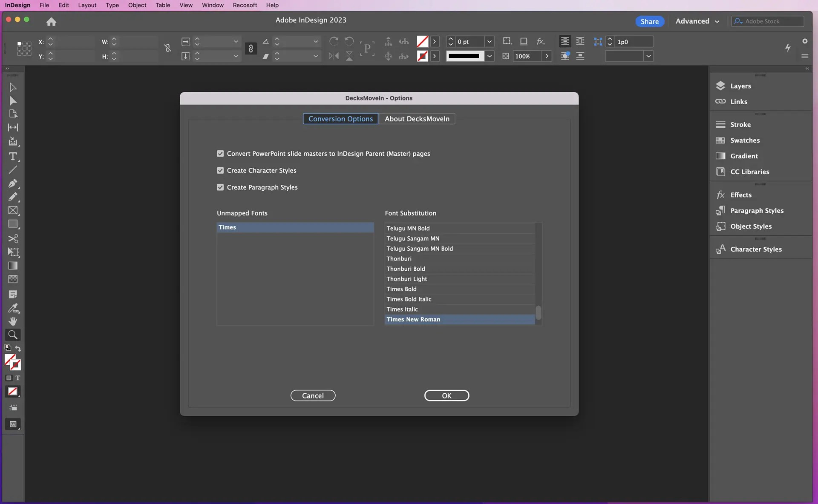This screenshot has width=818, height=504.
Task: Open the Recosoft menu
Action: [245, 5]
